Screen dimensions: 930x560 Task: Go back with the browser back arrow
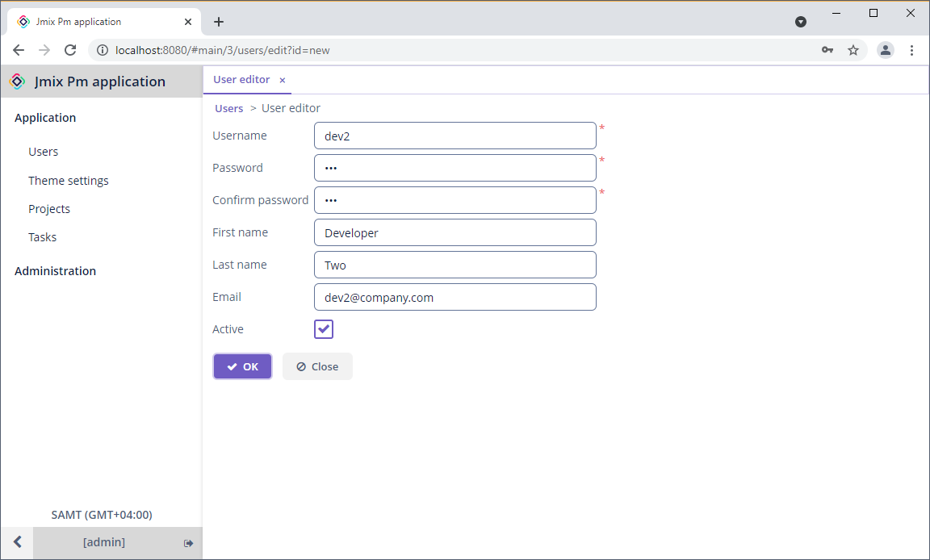pos(19,50)
